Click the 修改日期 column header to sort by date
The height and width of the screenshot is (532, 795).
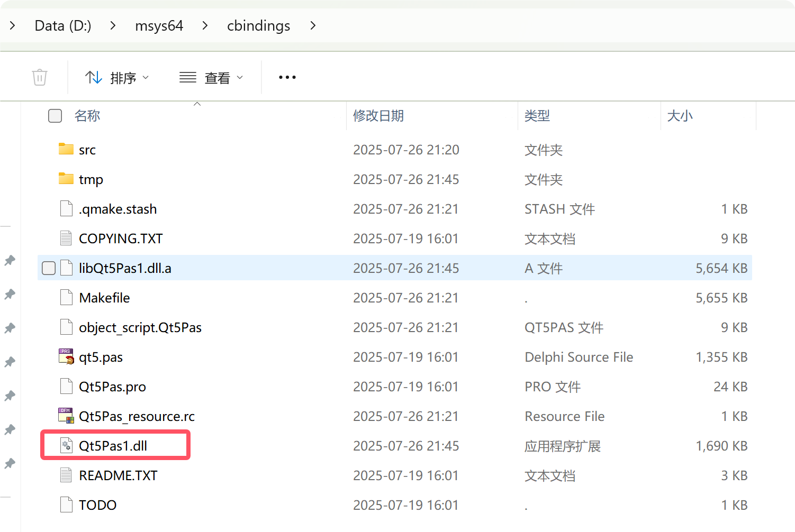(378, 116)
